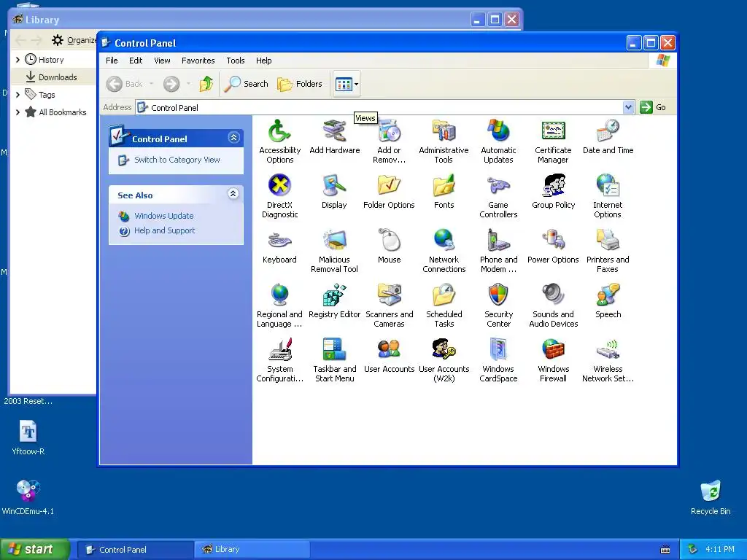Click the Search toolbar button

tap(247, 85)
